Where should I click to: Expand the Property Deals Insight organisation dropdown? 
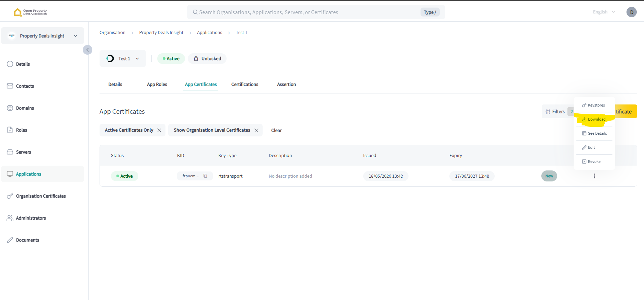tap(43, 36)
